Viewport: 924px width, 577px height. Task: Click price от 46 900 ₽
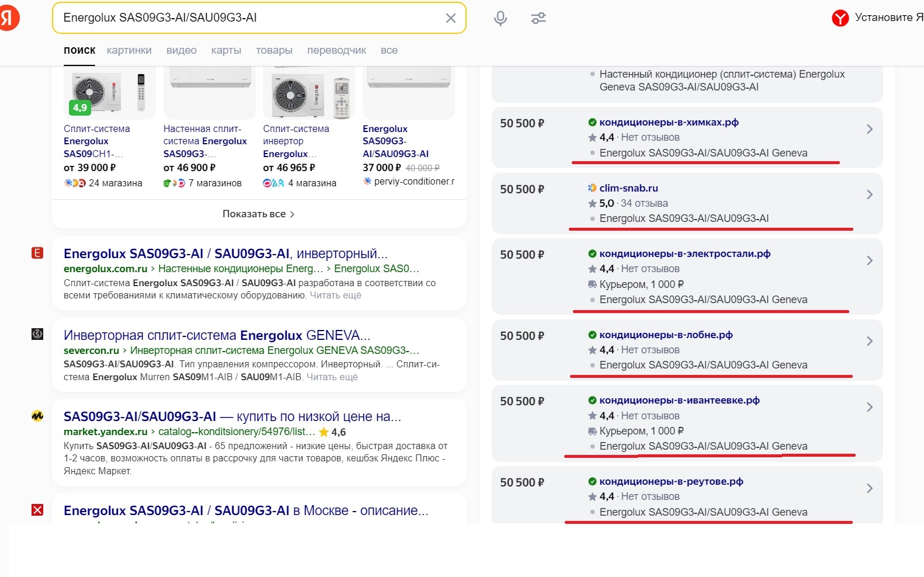pyautogui.click(x=190, y=168)
